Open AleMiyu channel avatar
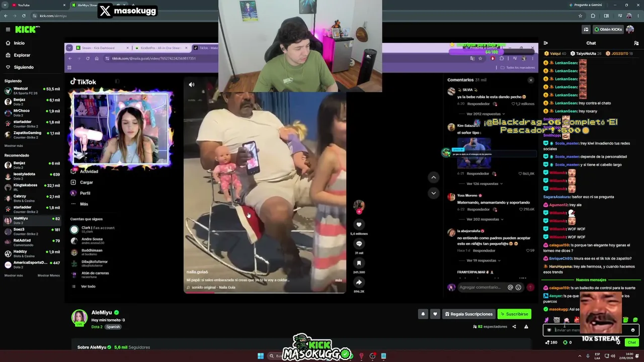The image size is (644, 362). click(x=79, y=318)
